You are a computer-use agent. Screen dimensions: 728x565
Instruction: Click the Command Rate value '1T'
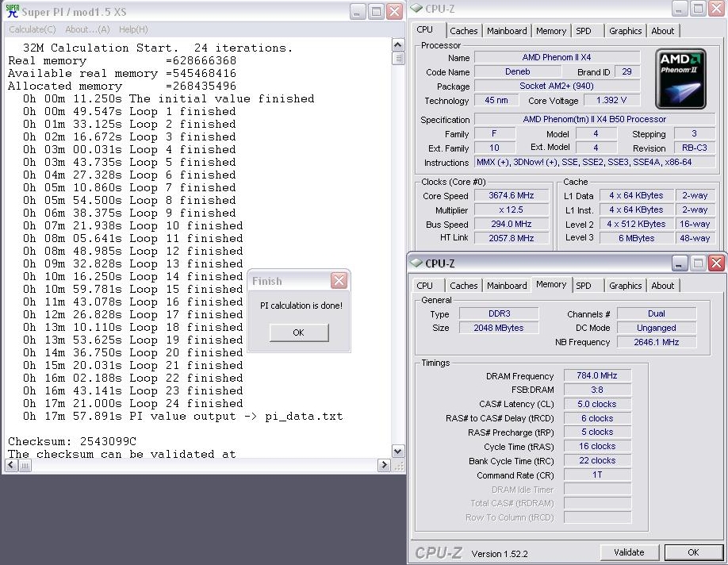click(x=597, y=475)
